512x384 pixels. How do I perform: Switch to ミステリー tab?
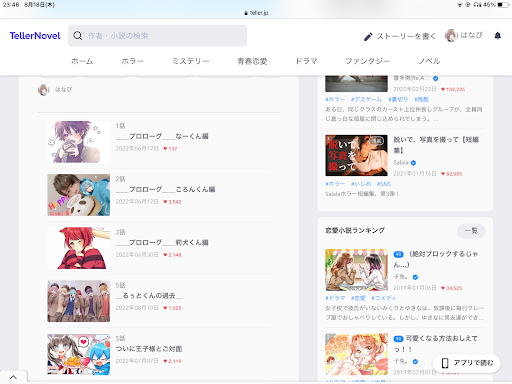(x=190, y=61)
